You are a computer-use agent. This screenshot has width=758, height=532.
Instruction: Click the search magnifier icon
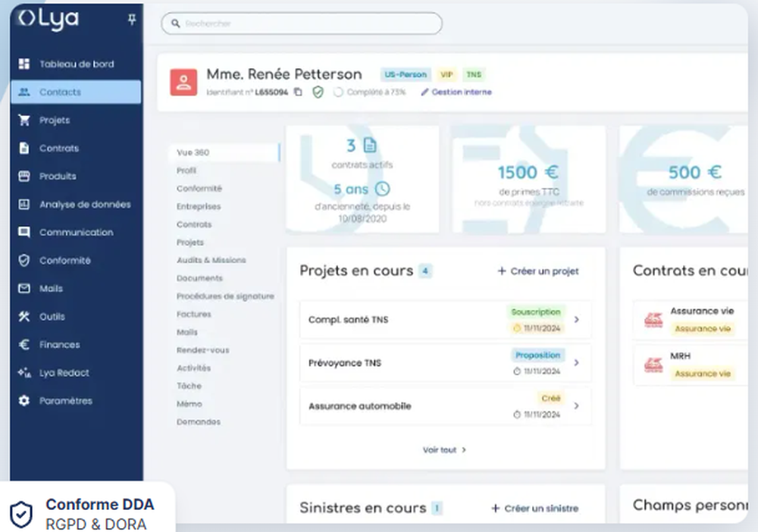(176, 23)
